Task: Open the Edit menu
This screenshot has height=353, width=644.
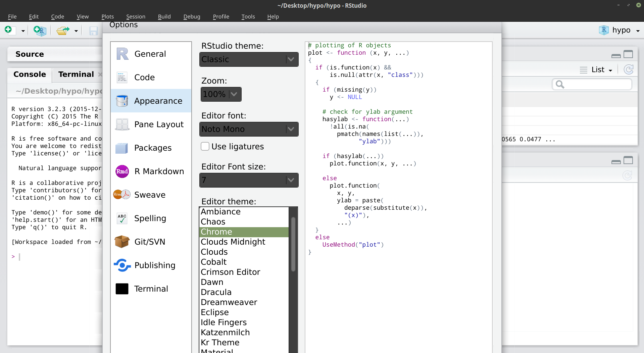Action: coord(34,16)
